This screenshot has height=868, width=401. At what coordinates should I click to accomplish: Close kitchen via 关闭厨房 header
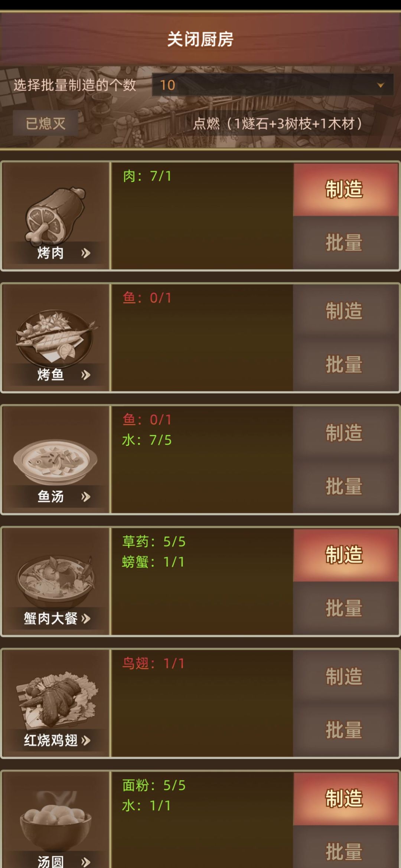(200, 39)
